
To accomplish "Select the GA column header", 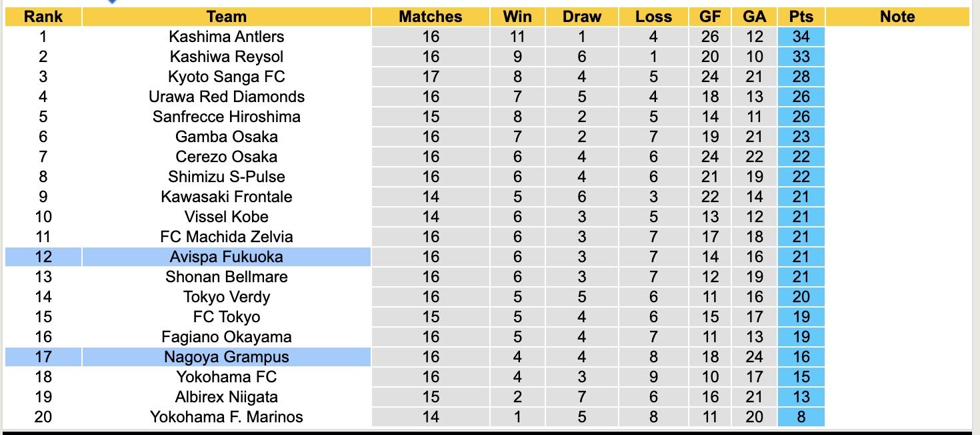I will pyautogui.click(x=755, y=17).
